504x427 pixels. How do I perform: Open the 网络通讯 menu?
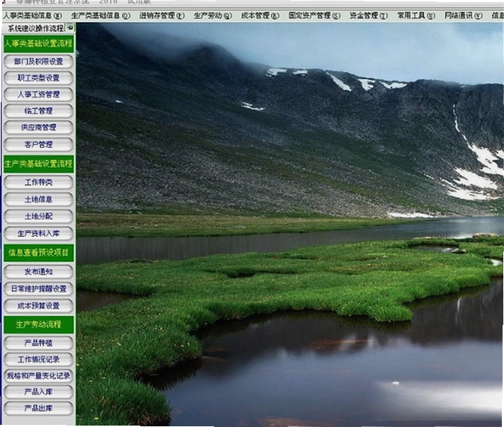pos(463,16)
